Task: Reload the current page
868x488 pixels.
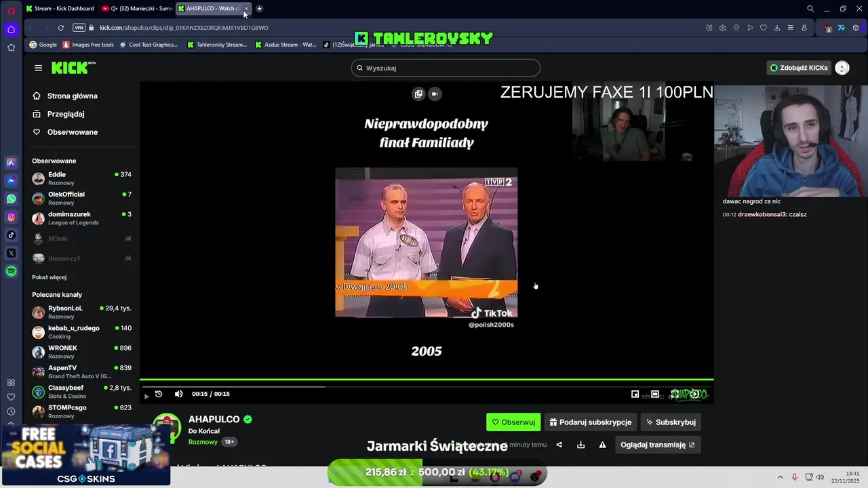Action: tap(61, 28)
